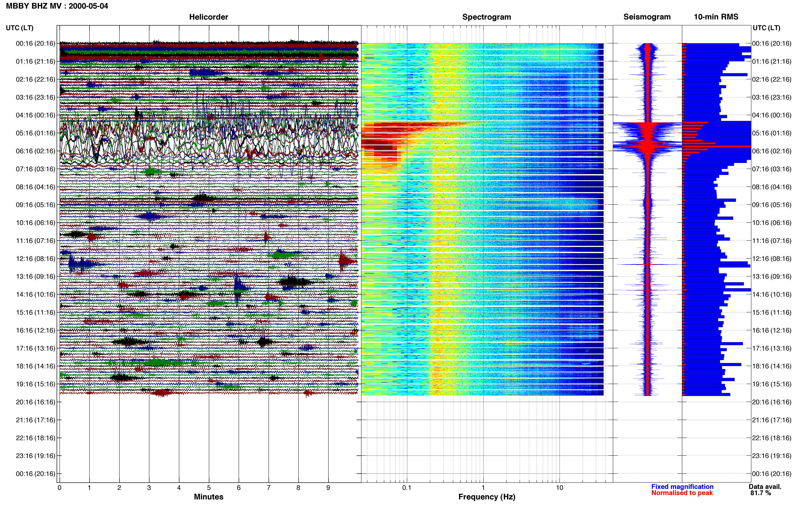
Task: Click '14:16 (10:16)' on the RMS axis
Action: tap(772, 294)
